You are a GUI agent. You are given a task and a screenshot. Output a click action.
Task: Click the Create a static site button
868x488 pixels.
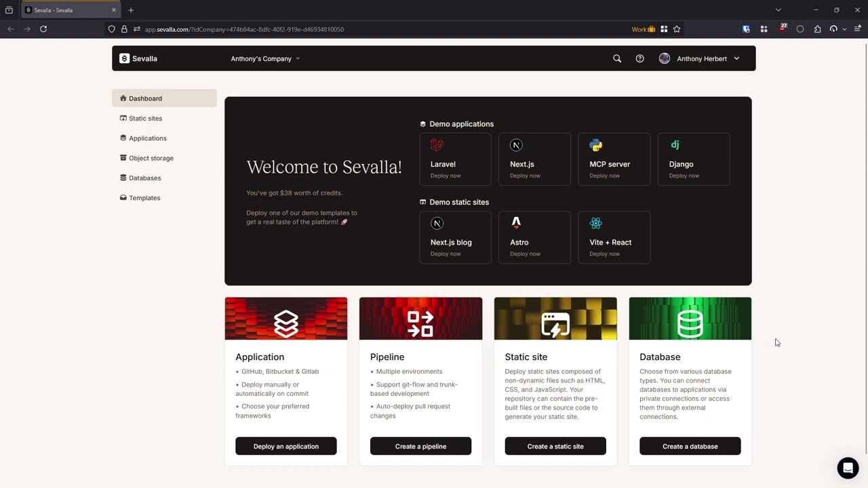pyautogui.click(x=555, y=446)
